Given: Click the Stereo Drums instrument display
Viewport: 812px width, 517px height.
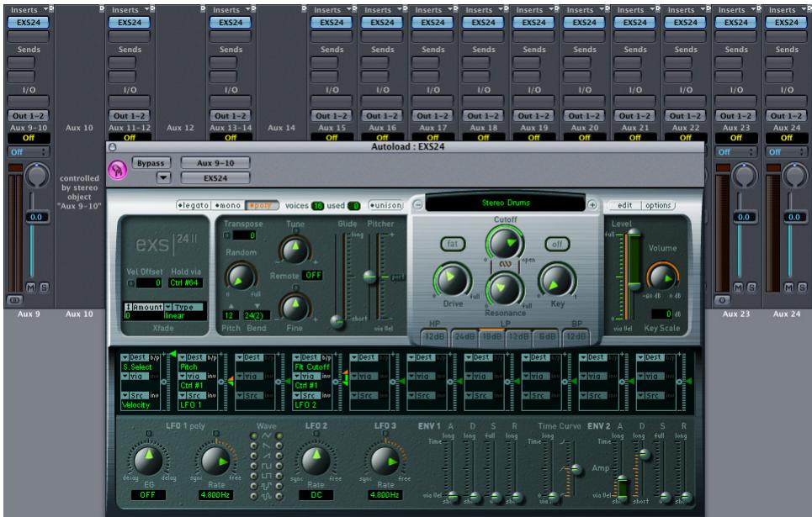Looking at the screenshot, I should pos(506,203).
